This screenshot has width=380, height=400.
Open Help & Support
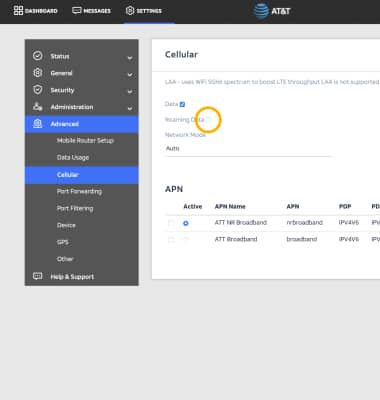coord(72,277)
